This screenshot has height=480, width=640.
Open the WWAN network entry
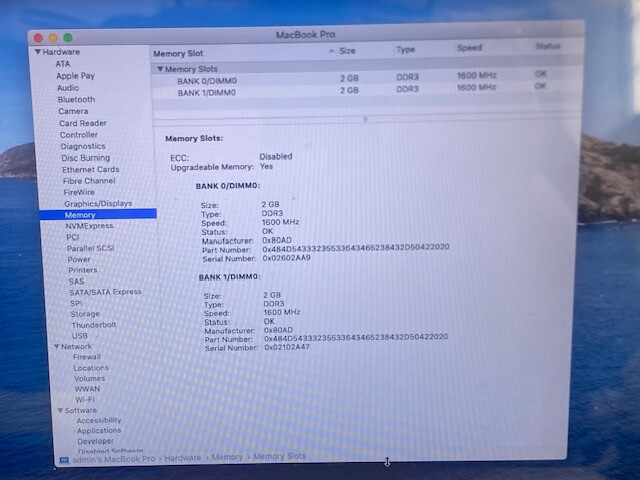pyautogui.click(x=87, y=389)
